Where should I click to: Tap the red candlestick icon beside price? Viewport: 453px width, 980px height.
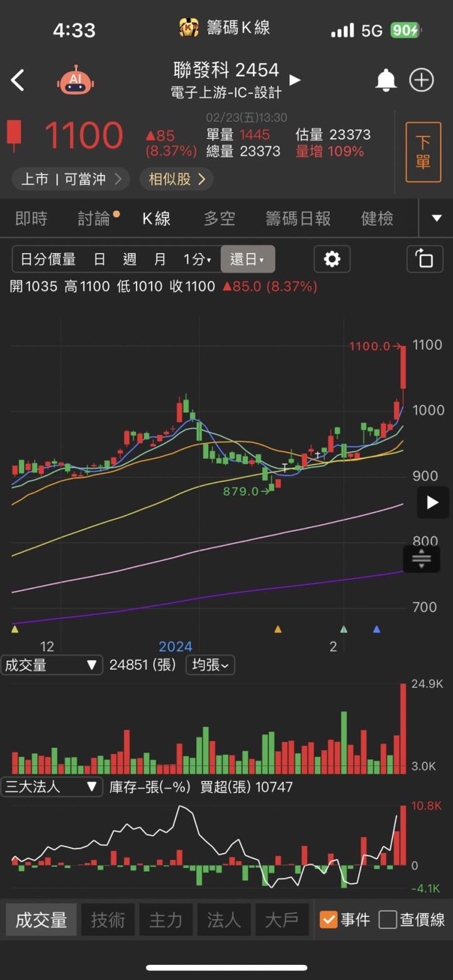point(14,135)
